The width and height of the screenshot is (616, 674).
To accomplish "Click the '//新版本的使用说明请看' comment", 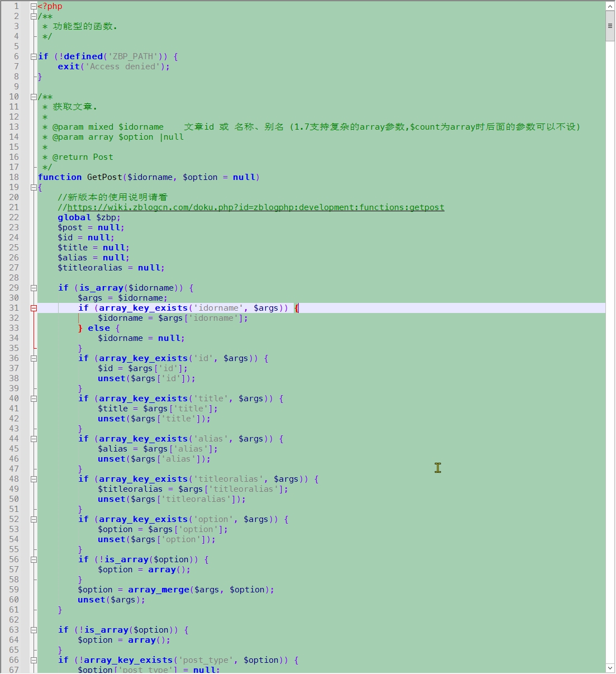I will coord(113,197).
